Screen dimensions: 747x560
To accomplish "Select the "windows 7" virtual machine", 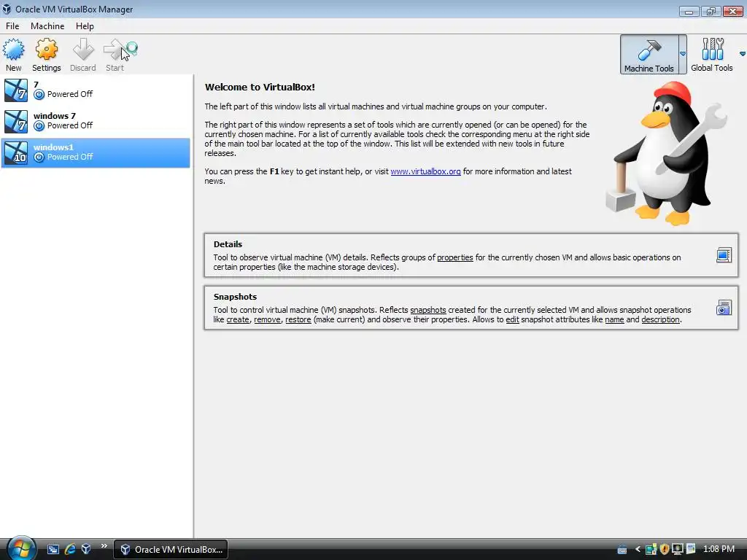I will click(96, 122).
